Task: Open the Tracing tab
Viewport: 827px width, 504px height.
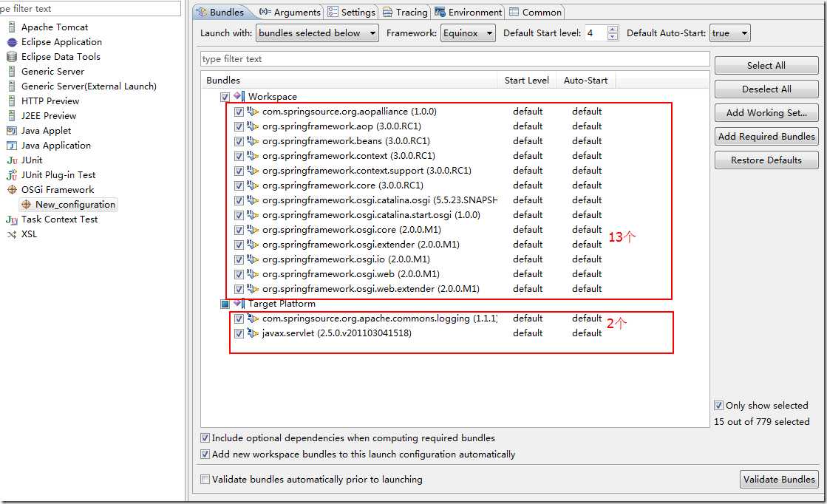Action: pos(405,12)
